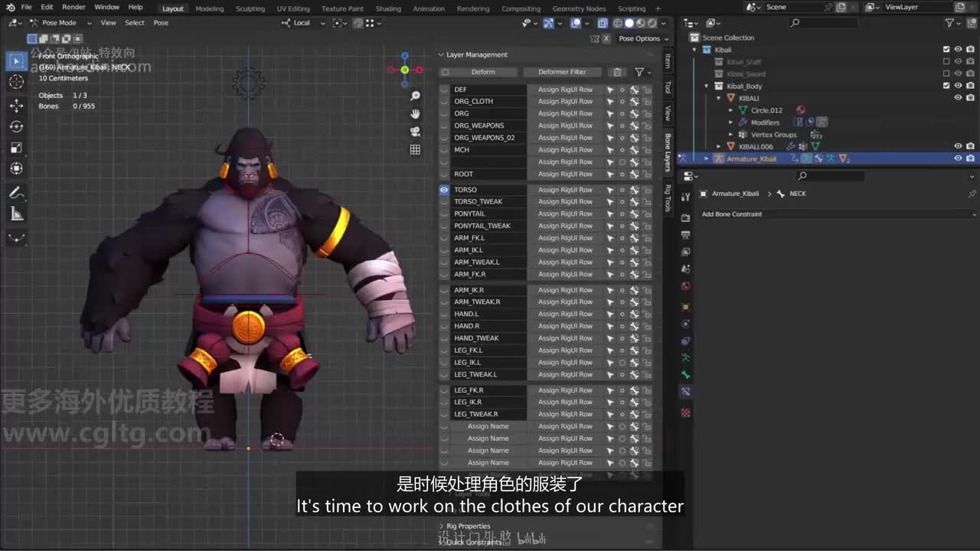Click lock icon in ARM_FK.L row
Viewport: 980px width, 551px height.
[x=647, y=238]
